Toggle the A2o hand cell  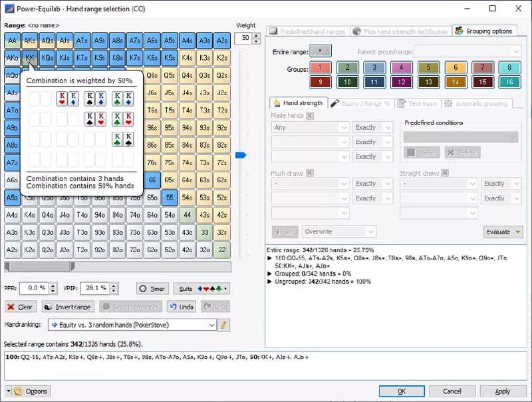[12, 250]
